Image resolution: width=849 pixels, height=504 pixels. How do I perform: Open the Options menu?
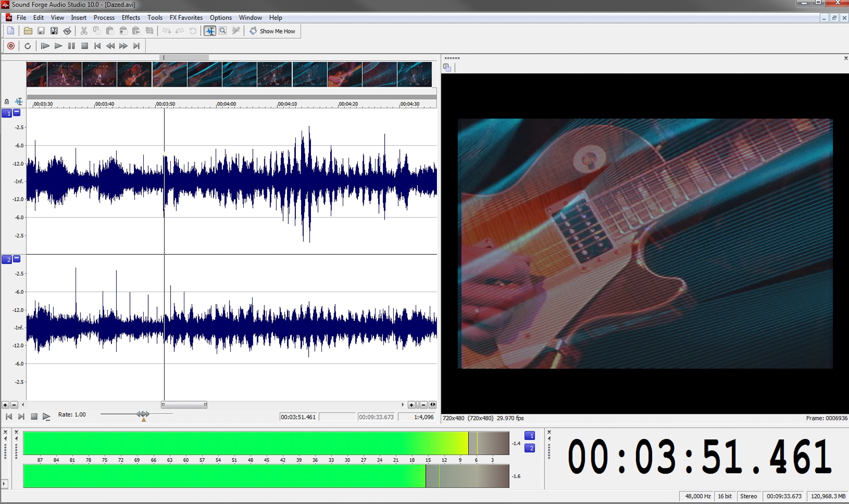pos(219,17)
